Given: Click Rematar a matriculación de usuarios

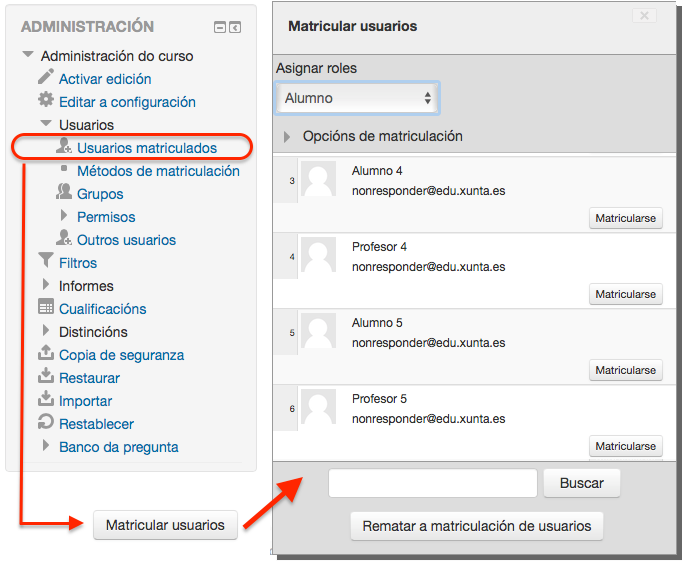Looking at the screenshot, I should pyautogui.click(x=477, y=526).
